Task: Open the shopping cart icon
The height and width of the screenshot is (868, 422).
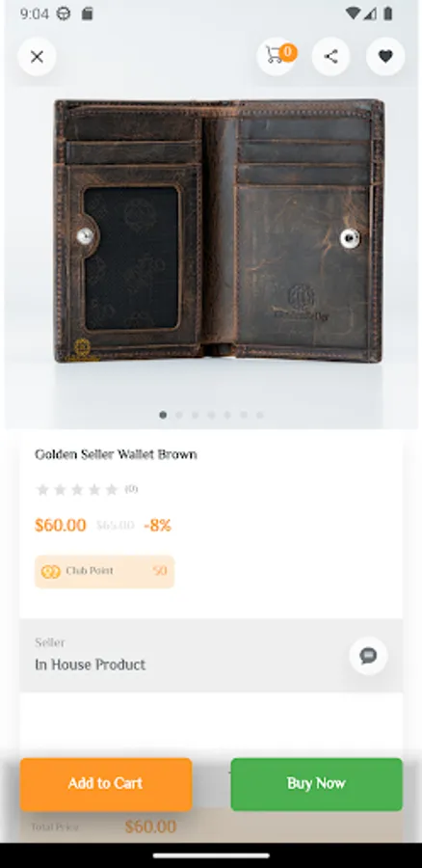Action: tap(275, 57)
